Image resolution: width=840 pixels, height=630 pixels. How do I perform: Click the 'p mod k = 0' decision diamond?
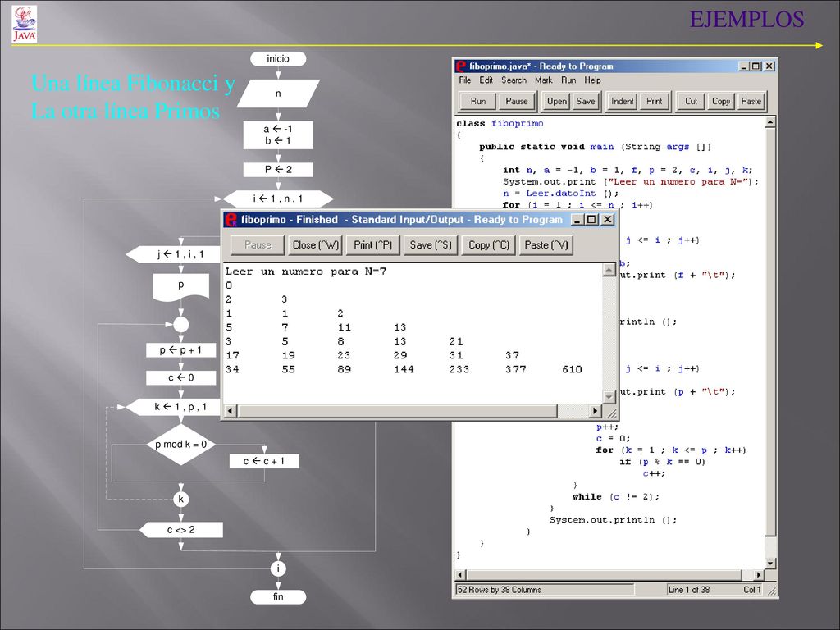tap(181, 444)
